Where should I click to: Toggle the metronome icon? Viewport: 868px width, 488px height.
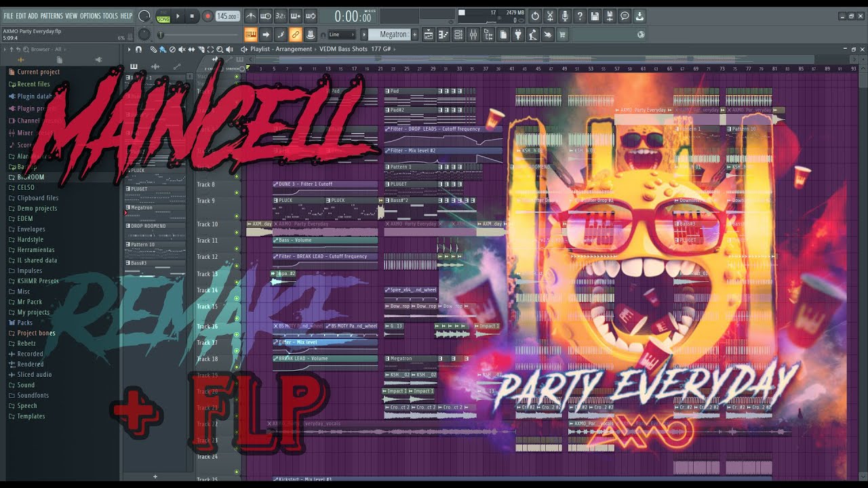[x=250, y=16]
